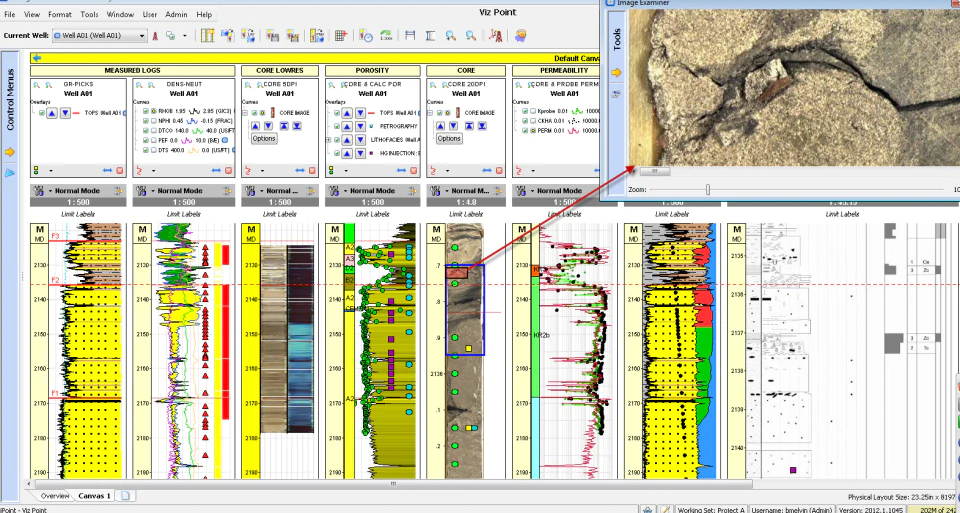Click first magnifier icon in GR-PICKS panel
The width and height of the screenshot is (960, 513).
(x=37, y=84)
